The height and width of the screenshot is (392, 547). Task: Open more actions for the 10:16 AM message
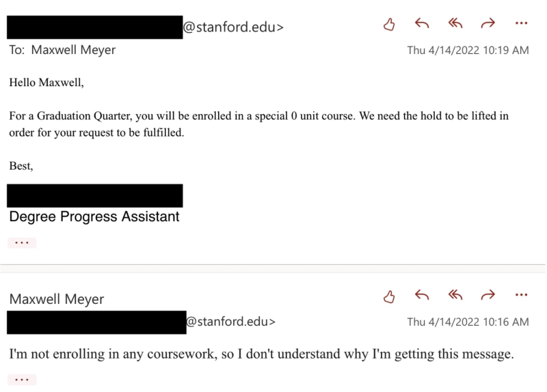tap(521, 295)
